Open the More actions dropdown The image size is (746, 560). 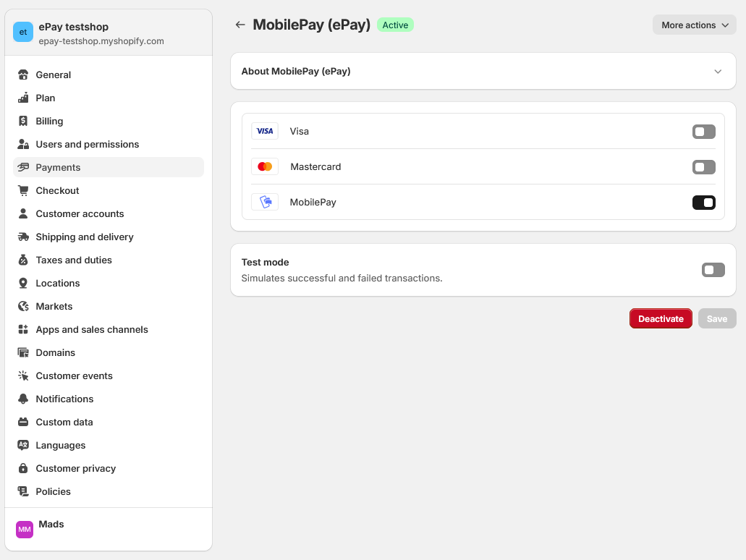(x=694, y=25)
